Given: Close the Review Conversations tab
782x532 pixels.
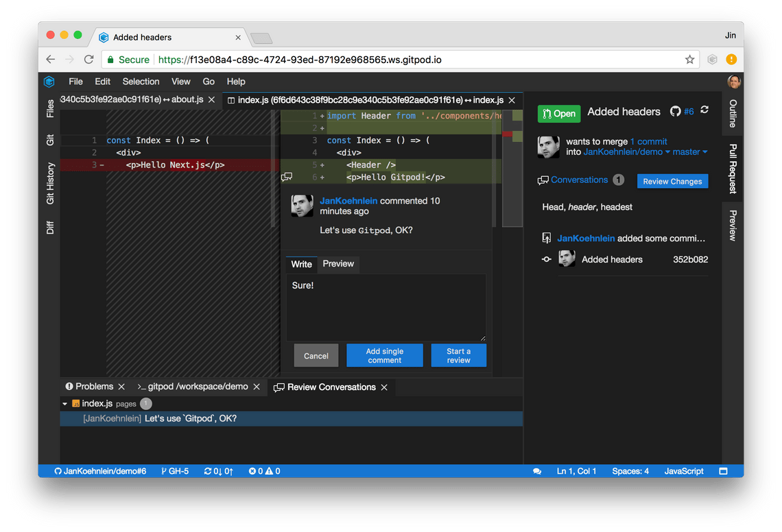Looking at the screenshot, I should click(384, 387).
